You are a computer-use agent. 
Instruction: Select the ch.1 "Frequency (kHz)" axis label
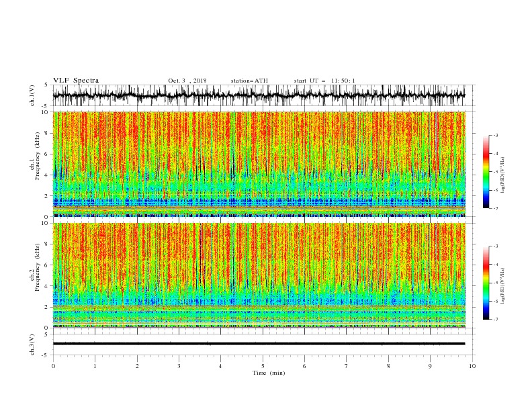[38, 156]
